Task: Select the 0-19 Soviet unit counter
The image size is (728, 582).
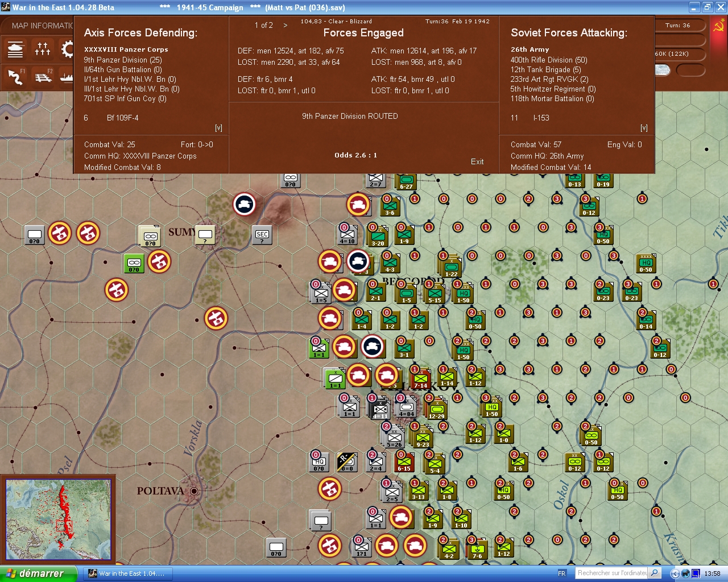Action: coord(603,180)
